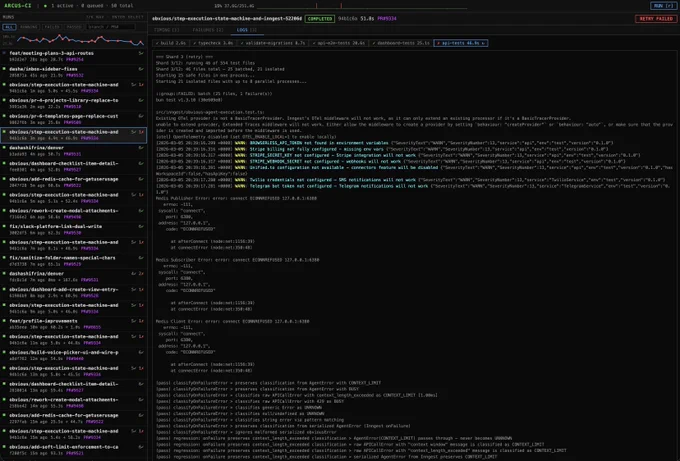The image size is (680, 461).
Task: Click log line 'Redis Client Error'
Action: coord(233,321)
